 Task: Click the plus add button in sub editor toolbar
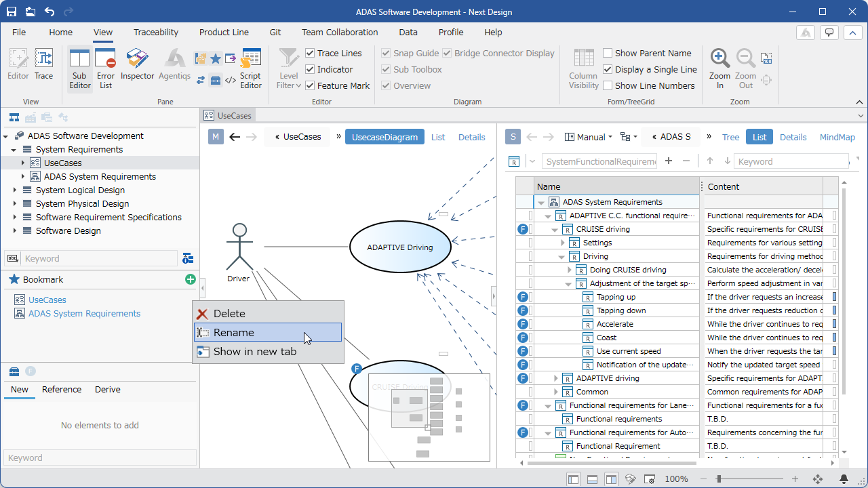[x=669, y=161]
